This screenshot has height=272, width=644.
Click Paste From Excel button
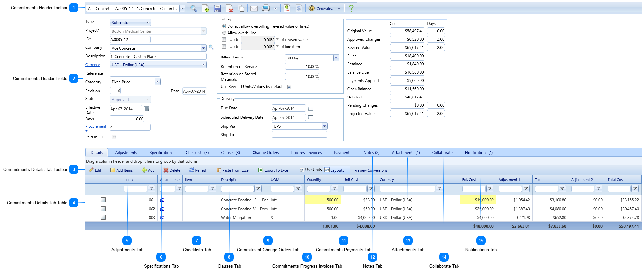pos(233,170)
